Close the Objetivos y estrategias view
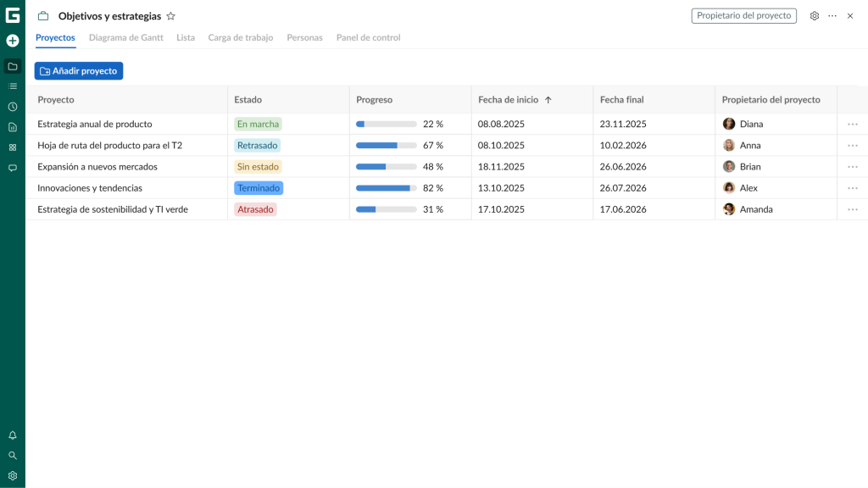The image size is (868, 488). 850,16
